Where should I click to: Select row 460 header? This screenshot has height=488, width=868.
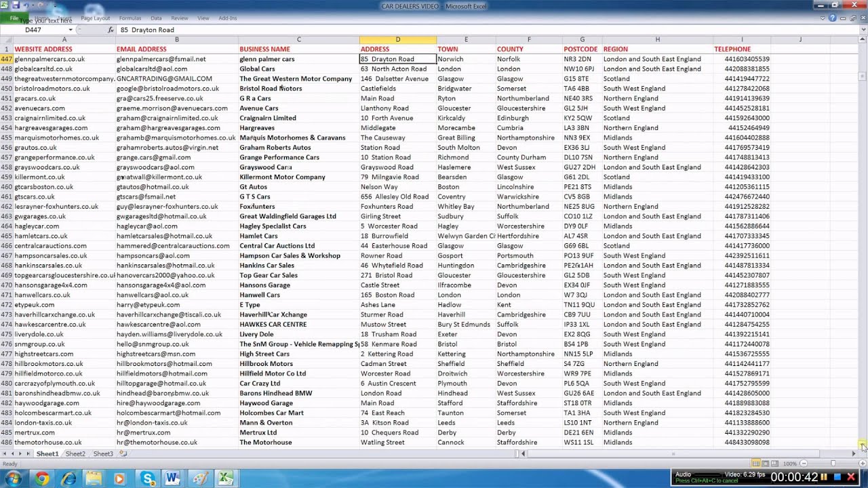pos(6,186)
